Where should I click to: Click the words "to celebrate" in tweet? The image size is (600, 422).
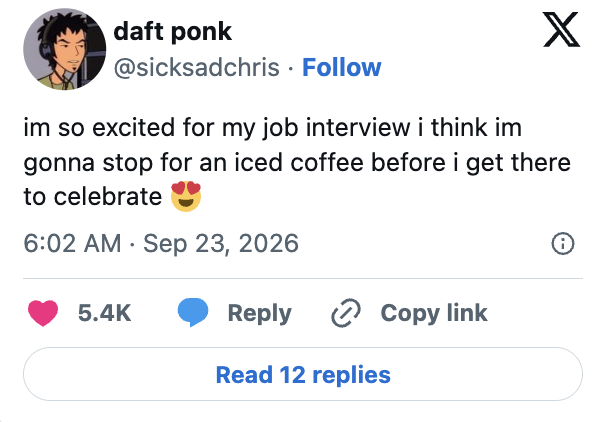click(93, 197)
